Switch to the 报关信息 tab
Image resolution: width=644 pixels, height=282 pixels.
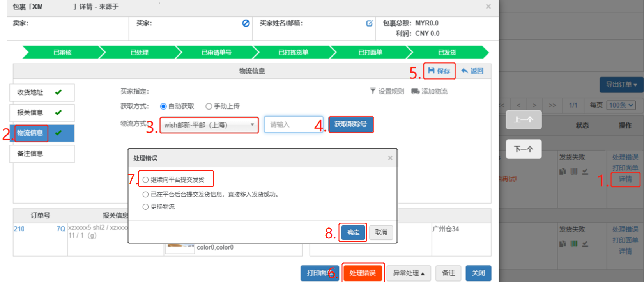(x=42, y=113)
